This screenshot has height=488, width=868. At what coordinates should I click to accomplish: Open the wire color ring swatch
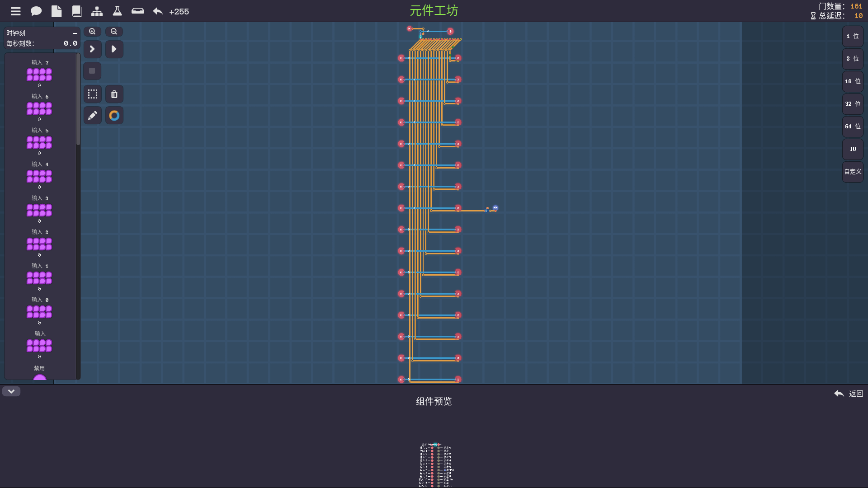[114, 116]
